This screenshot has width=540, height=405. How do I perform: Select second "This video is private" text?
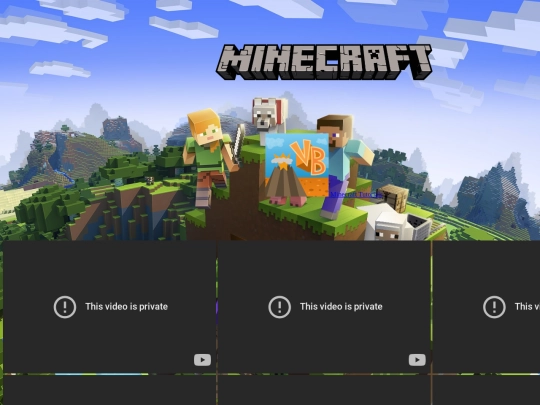(341, 307)
